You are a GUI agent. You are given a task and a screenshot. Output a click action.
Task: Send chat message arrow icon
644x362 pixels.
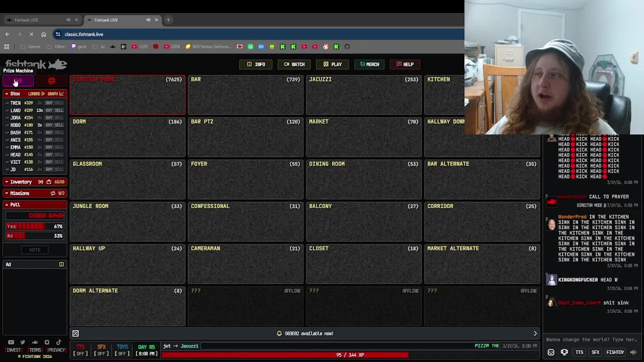coord(633,352)
